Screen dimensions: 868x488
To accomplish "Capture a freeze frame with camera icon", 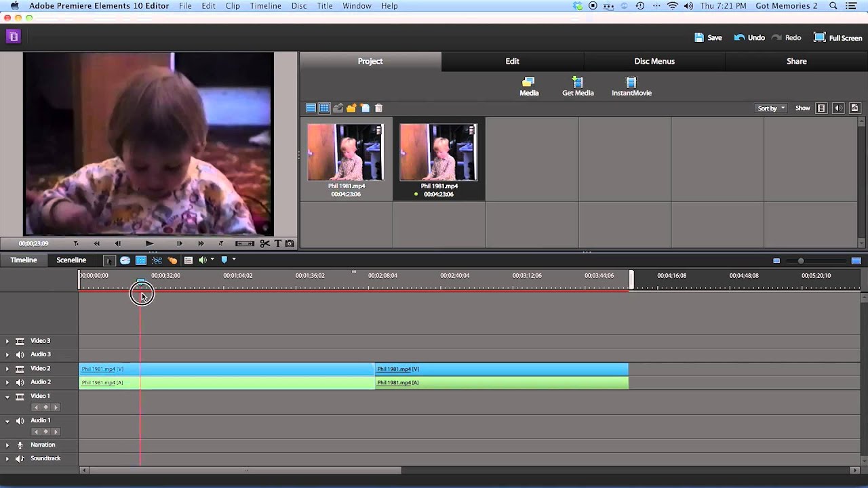I will pos(290,243).
